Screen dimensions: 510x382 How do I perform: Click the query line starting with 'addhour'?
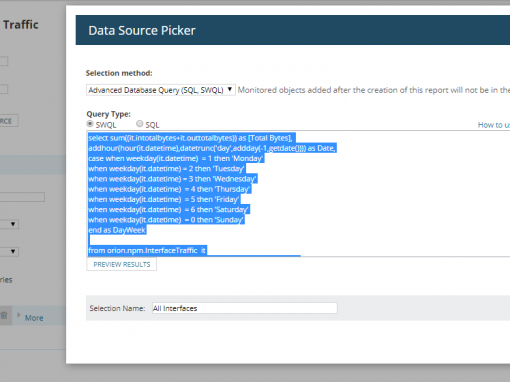[212, 148]
